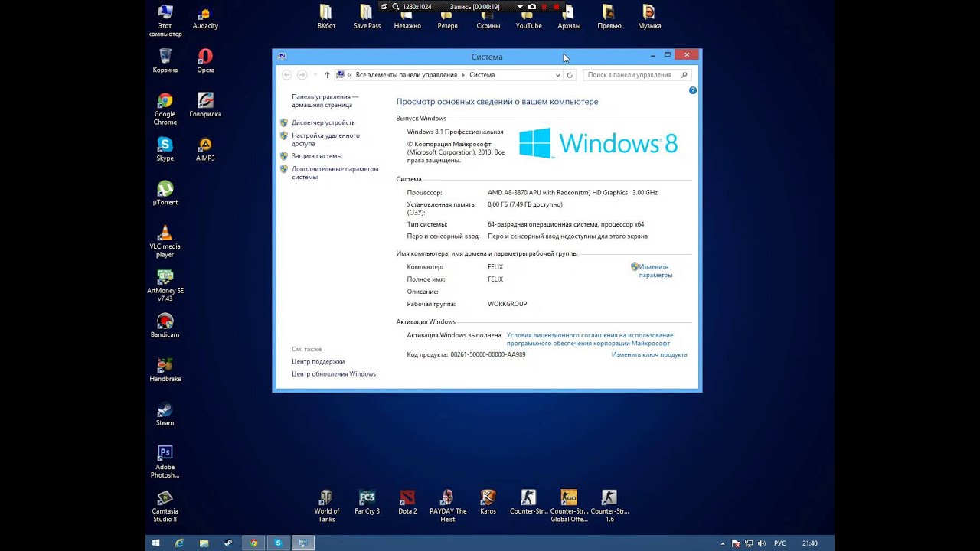Go up one level with the up arrow
This screenshot has height=551, width=980.
coord(327,75)
